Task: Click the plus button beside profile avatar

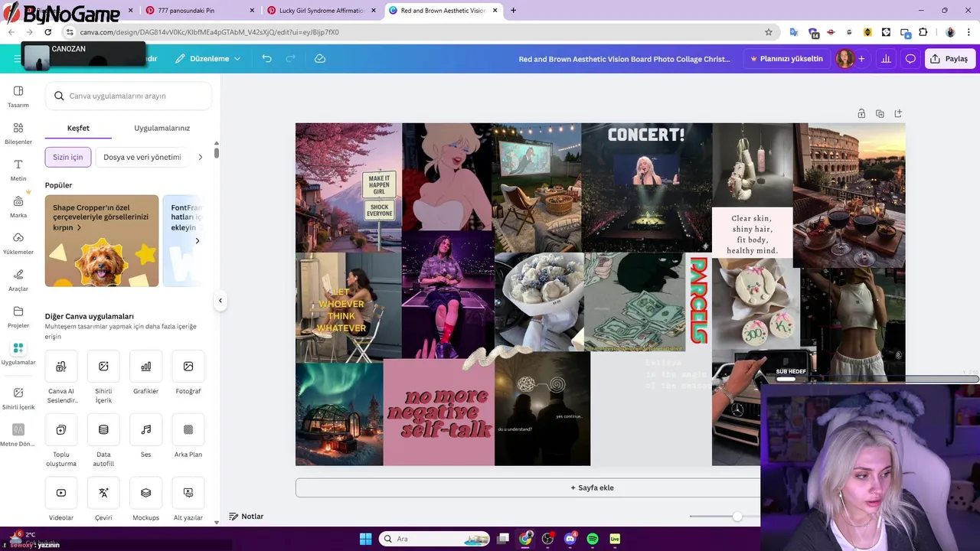Action: [861, 59]
